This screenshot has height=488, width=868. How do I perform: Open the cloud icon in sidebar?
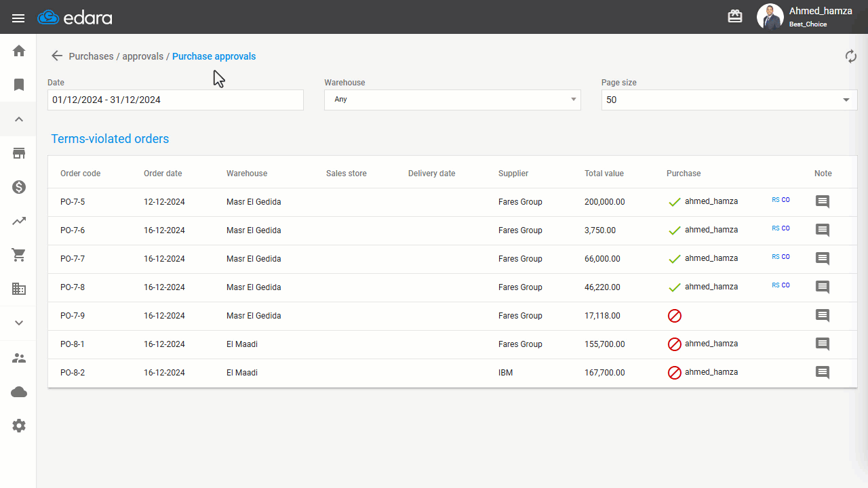[x=19, y=392]
